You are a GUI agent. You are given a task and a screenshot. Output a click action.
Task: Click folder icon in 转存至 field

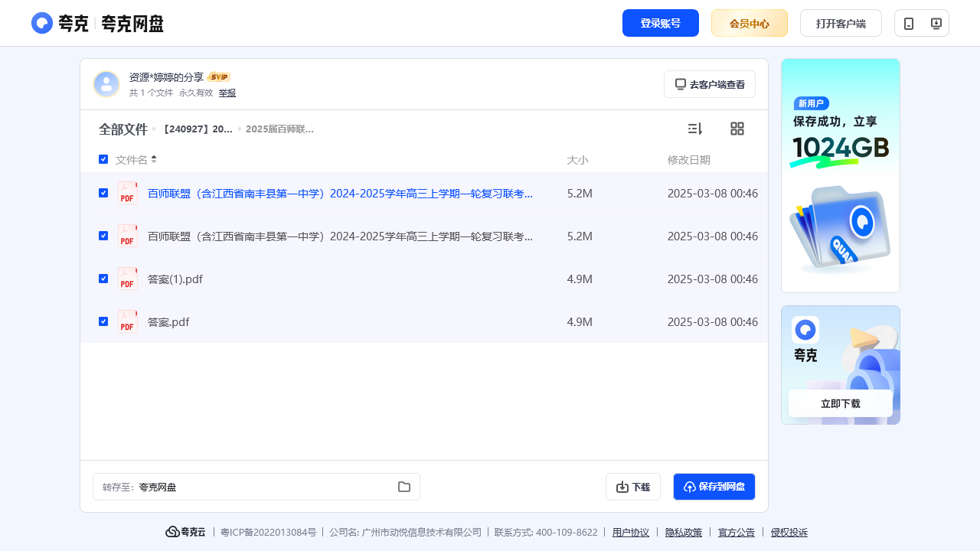click(x=404, y=487)
